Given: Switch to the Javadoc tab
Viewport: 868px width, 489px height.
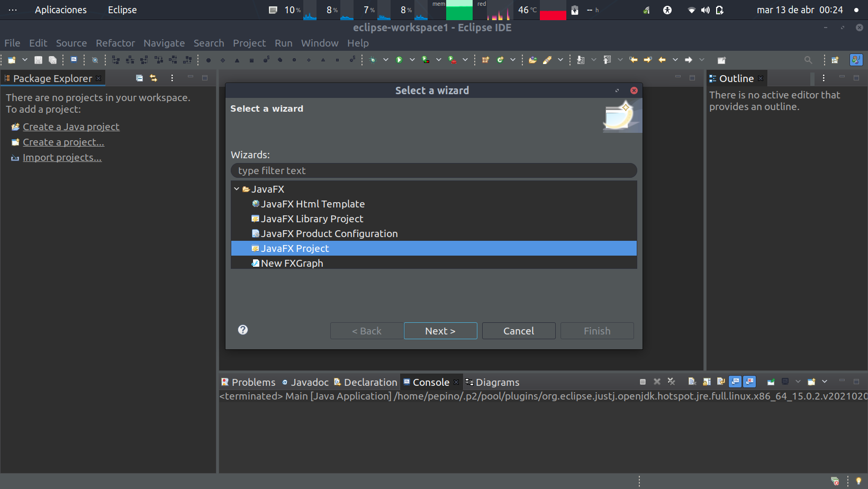Looking at the screenshot, I should (305, 382).
